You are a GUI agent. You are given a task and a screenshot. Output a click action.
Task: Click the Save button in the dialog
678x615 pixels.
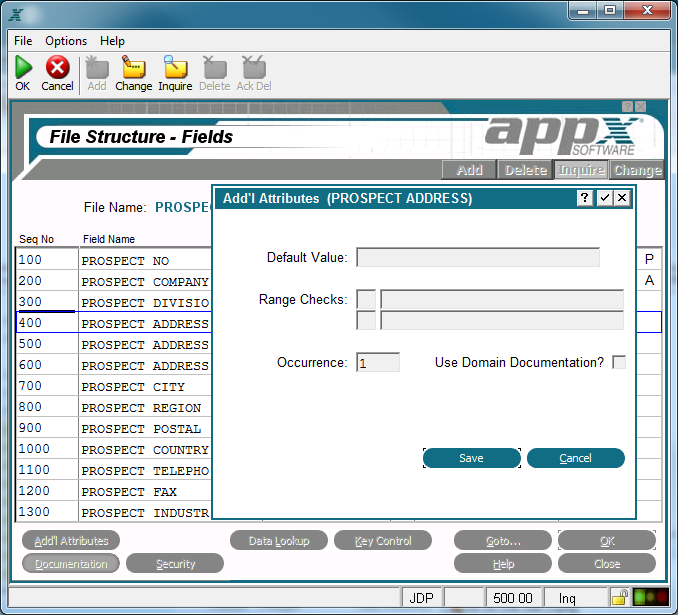(472, 458)
